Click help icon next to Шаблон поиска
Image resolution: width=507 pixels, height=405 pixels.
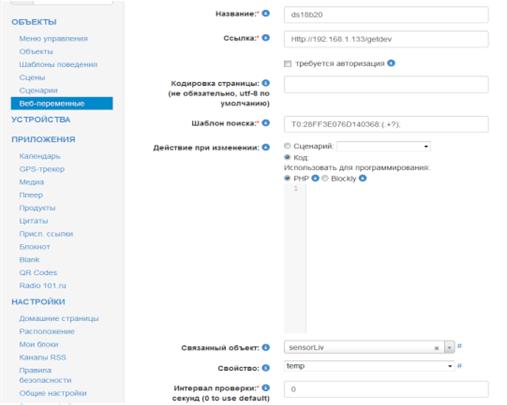click(266, 123)
